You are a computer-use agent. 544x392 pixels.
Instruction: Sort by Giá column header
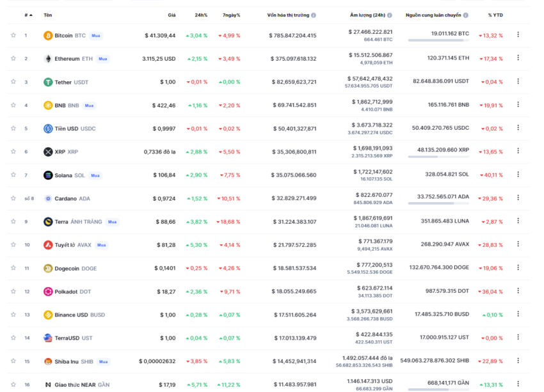[x=172, y=15]
